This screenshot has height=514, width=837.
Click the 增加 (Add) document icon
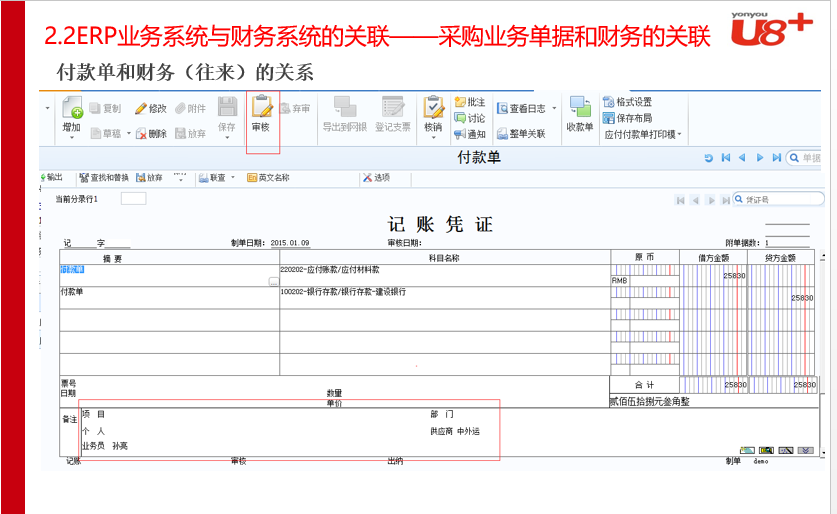pyautogui.click(x=71, y=109)
